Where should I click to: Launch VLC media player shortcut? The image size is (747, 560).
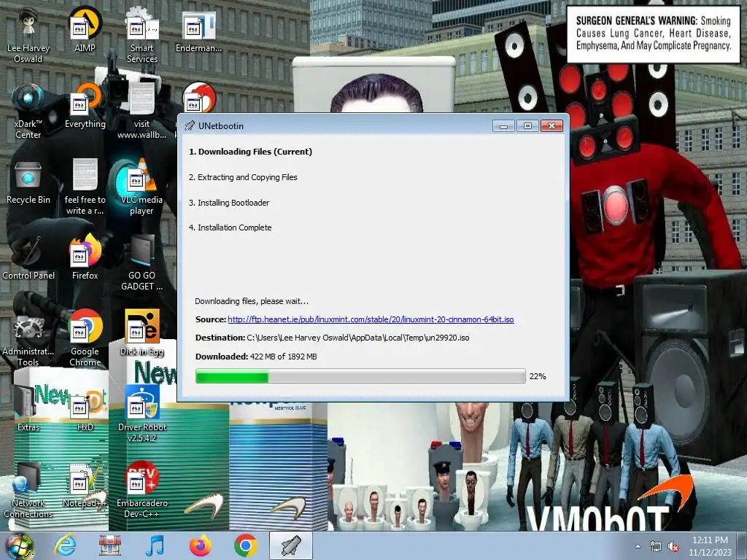coord(142,187)
